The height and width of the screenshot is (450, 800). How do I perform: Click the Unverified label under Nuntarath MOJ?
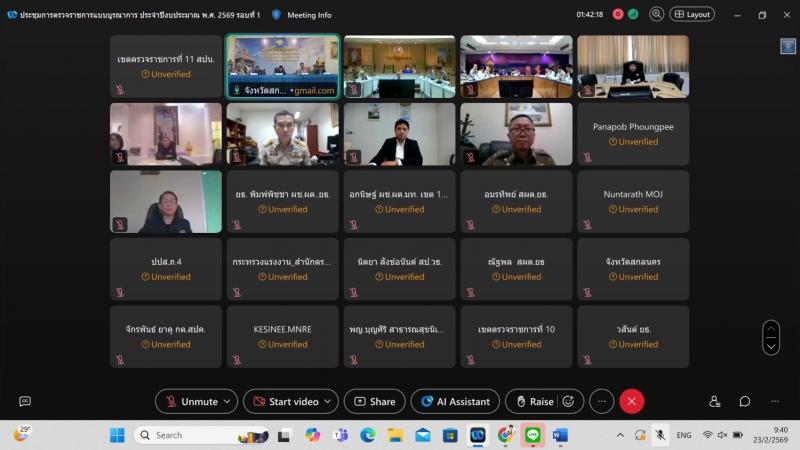[633, 209]
